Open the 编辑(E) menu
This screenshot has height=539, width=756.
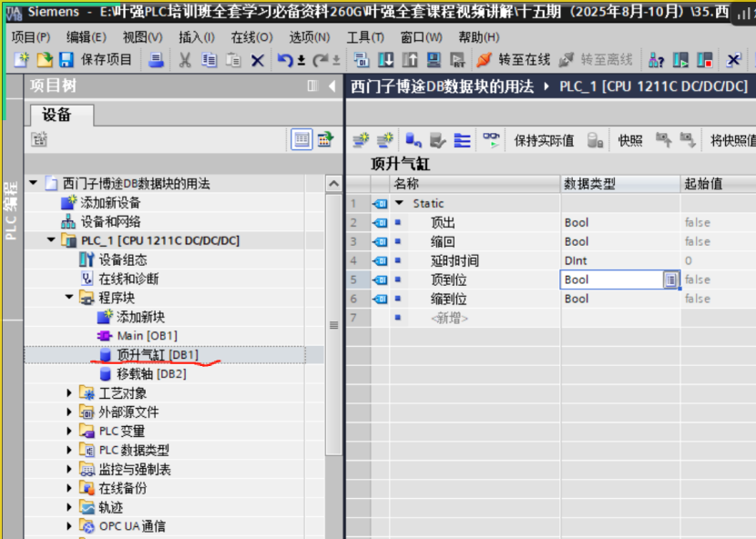[x=87, y=37]
